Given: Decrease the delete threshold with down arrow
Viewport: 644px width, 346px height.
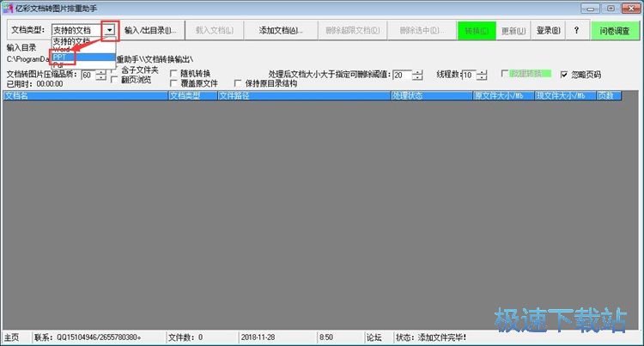Looking at the screenshot, I should (417, 78).
